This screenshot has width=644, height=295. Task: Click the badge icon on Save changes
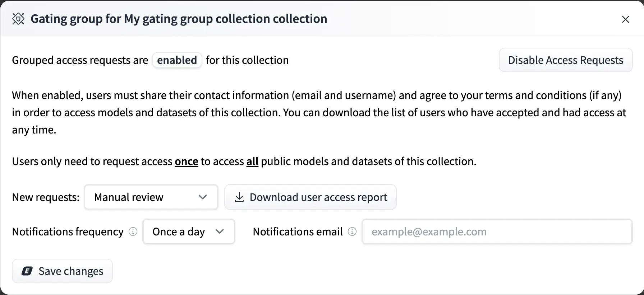point(27,271)
